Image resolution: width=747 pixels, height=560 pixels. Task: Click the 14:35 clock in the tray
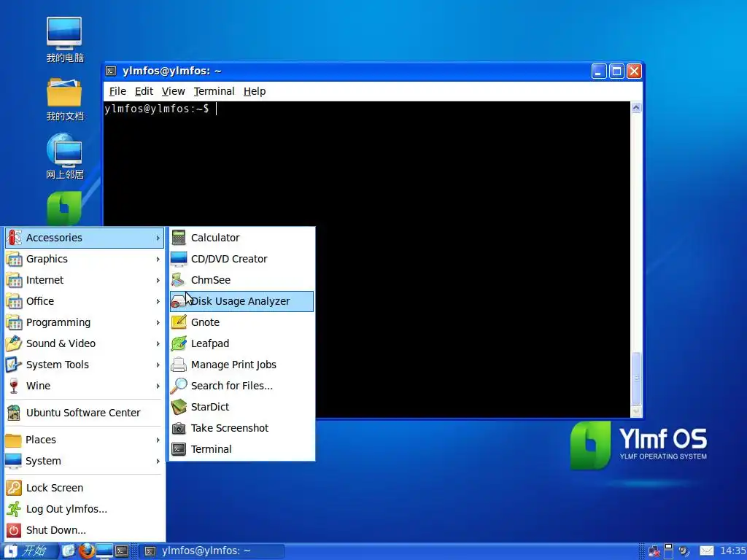(x=732, y=551)
